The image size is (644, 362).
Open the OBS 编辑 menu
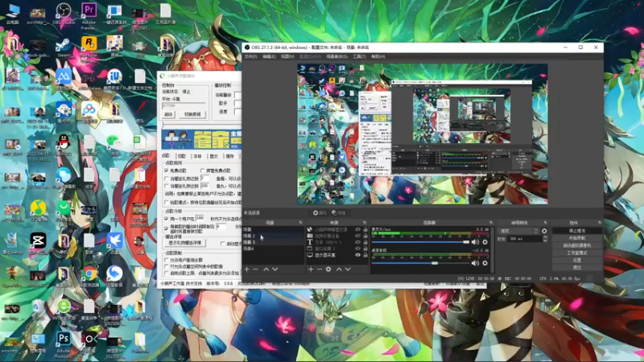269,56
